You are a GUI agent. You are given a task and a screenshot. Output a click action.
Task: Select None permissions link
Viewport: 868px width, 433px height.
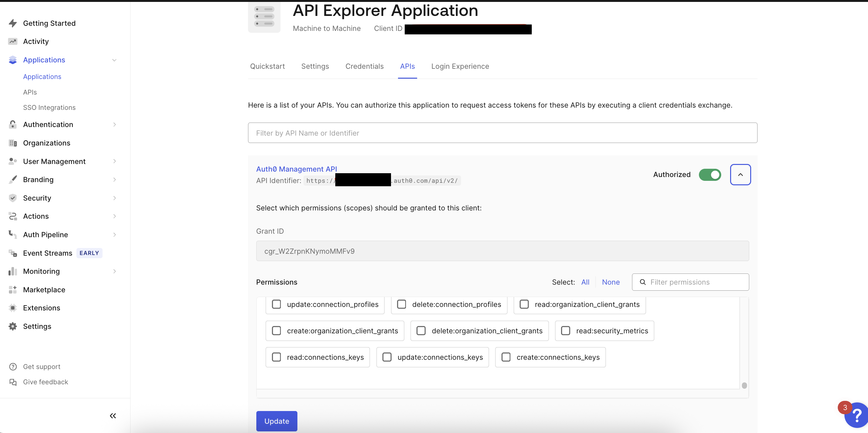611,282
